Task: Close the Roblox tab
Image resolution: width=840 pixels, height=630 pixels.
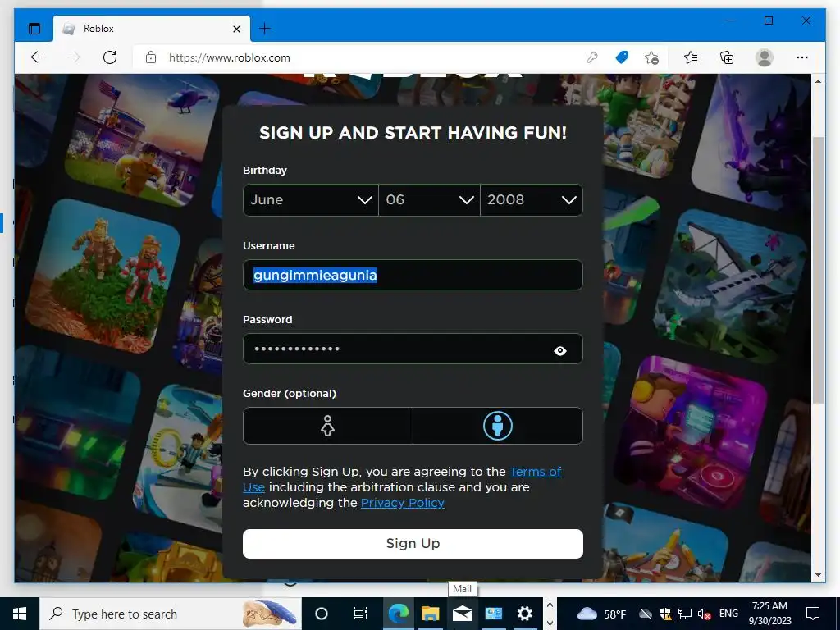Action: pos(237,29)
